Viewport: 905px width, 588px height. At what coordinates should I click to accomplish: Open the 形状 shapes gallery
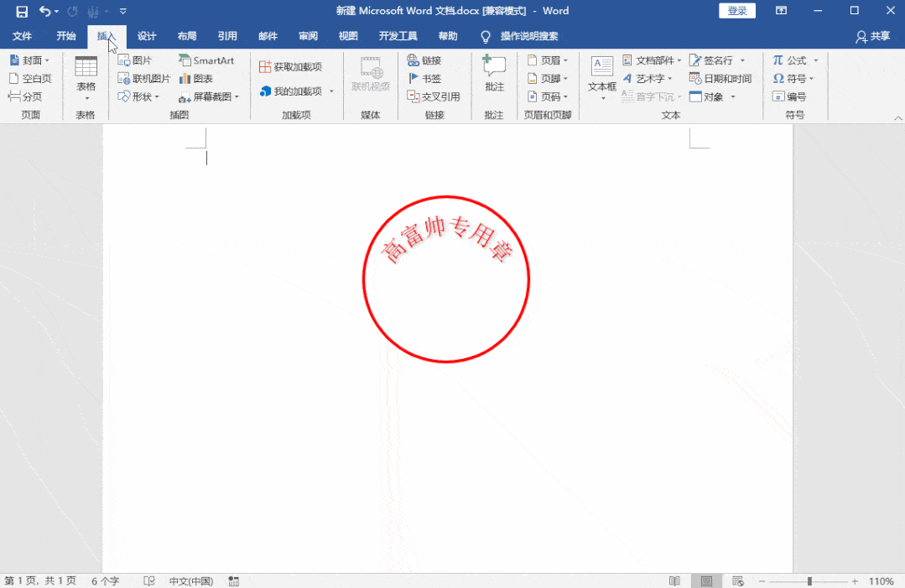138,96
